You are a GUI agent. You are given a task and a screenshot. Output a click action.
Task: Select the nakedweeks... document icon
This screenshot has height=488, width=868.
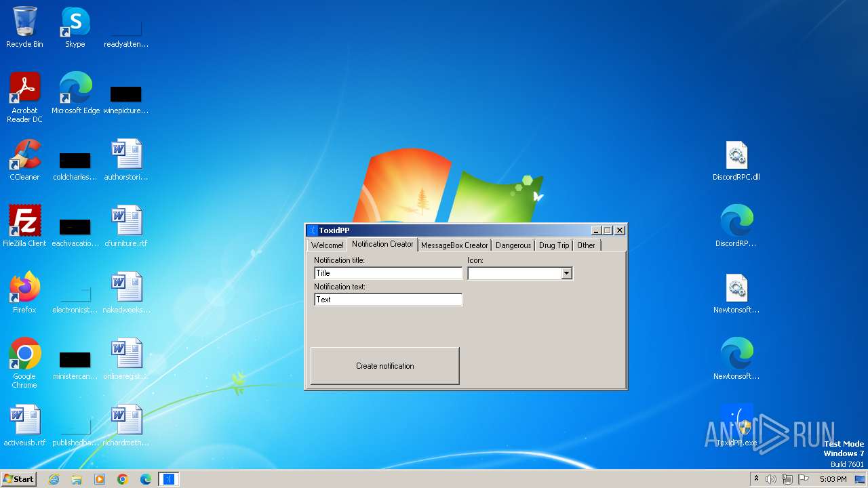click(126, 293)
